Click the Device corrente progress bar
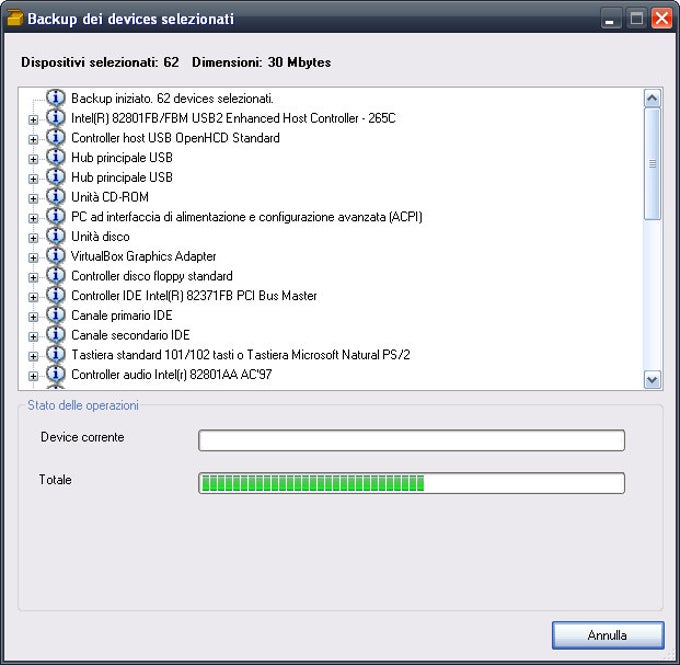Image resolution: width=680 pixels, height=665 pixels. [x=411, y=440]
